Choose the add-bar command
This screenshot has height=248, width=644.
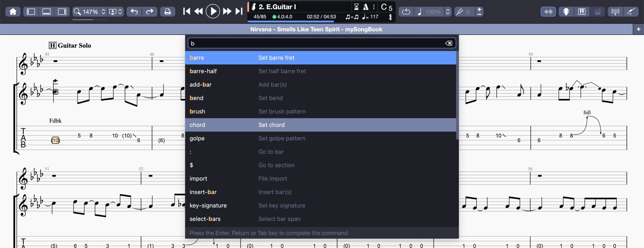tap(320, 85)
